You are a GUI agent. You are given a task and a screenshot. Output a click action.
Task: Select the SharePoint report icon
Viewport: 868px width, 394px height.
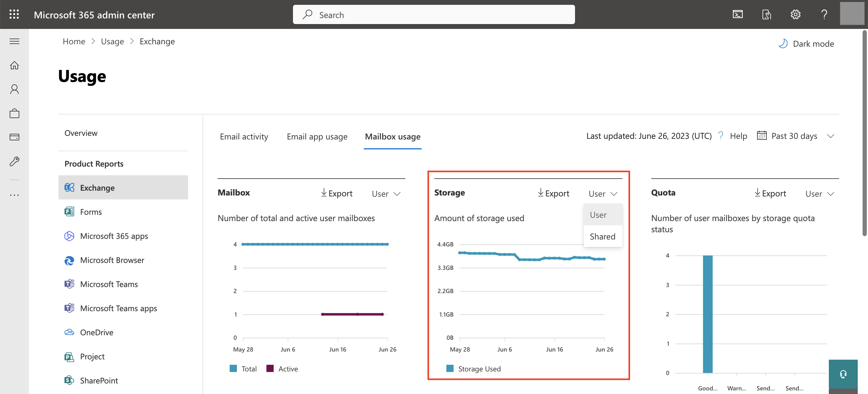pos(69,380)
